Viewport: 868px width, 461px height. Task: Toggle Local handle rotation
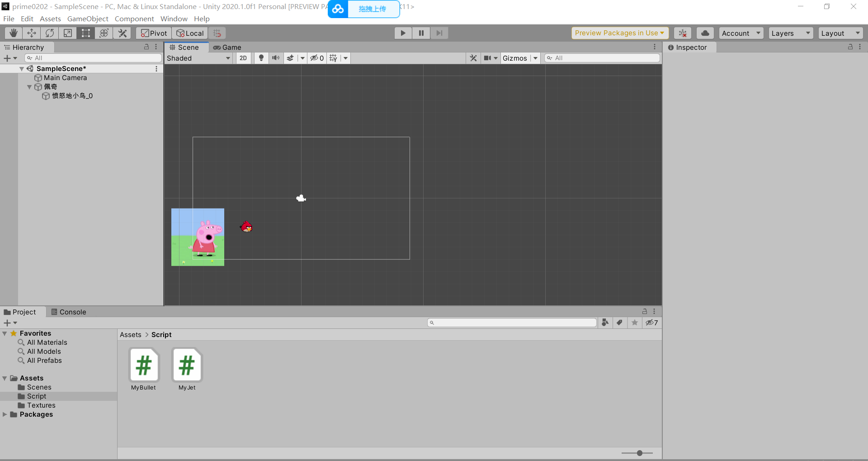point(190,33)
